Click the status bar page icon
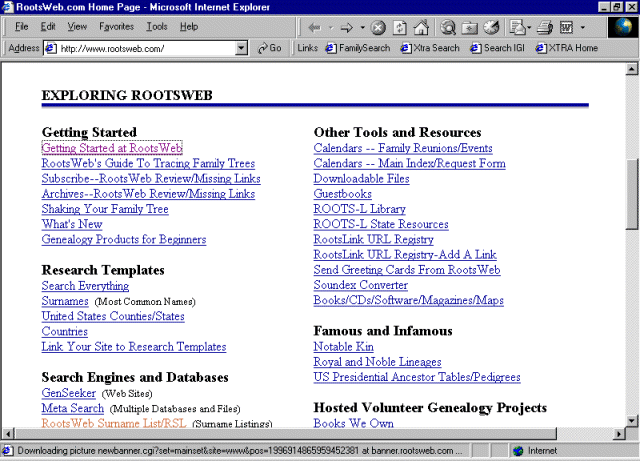This screenshot has height=461, width=640. pyautogui.click(x=7, y=451)
